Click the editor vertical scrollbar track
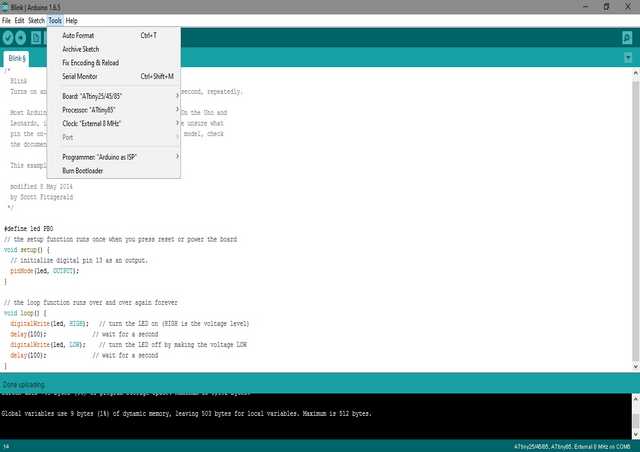This screenshot has height=452, width=640. pyautogui.click(x=636, y=220)
